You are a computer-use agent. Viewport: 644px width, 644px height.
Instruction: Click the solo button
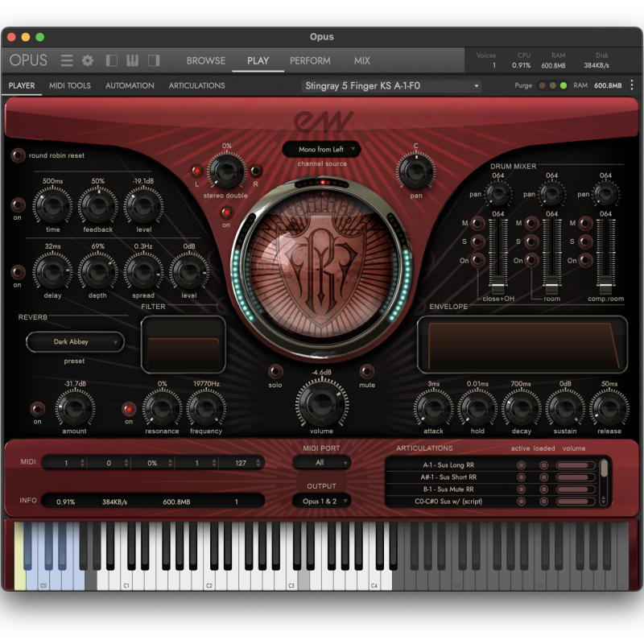275,372
